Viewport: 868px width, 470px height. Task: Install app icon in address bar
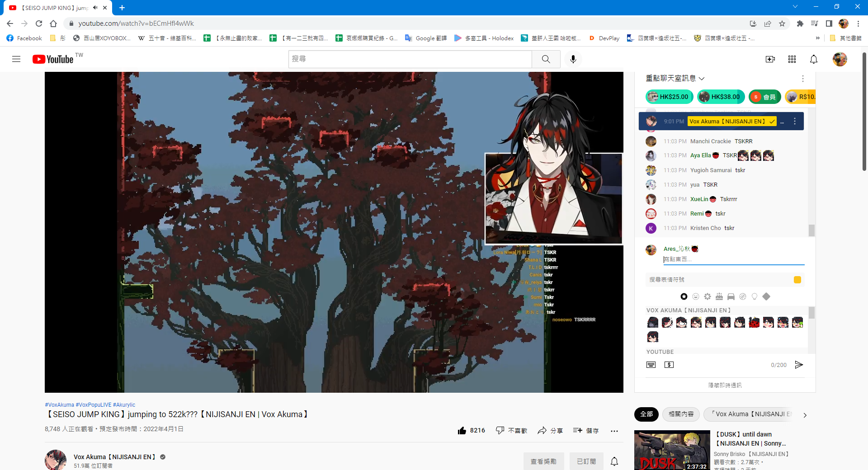[x=753, y=23]
